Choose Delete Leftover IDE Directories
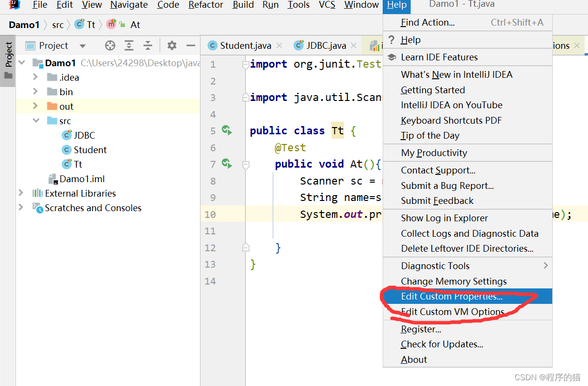The width and height of the screenshot is (588, 386). [x=468, y=248]
